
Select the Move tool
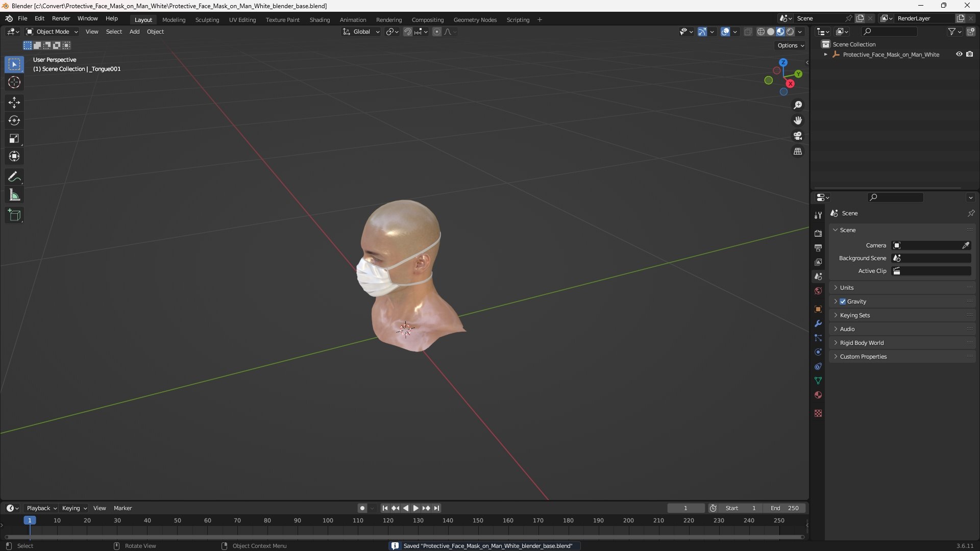pyautogui.click(x=14, y=103)
